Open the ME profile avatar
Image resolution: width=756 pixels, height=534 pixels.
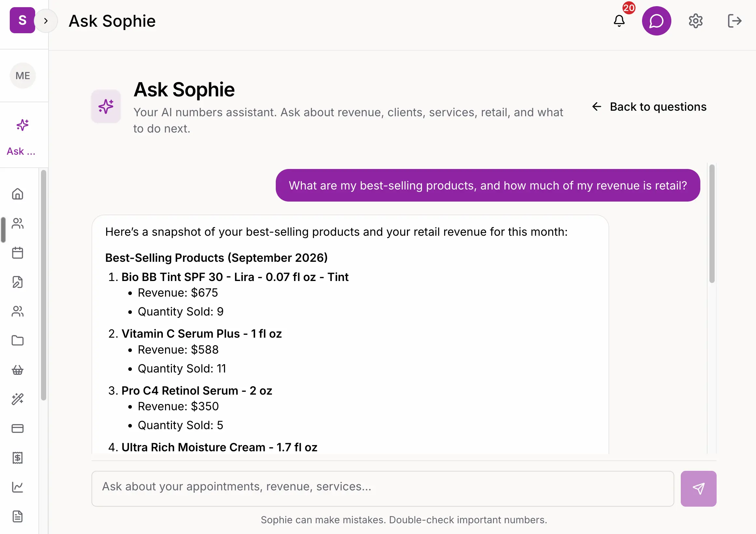pos(23,76)
